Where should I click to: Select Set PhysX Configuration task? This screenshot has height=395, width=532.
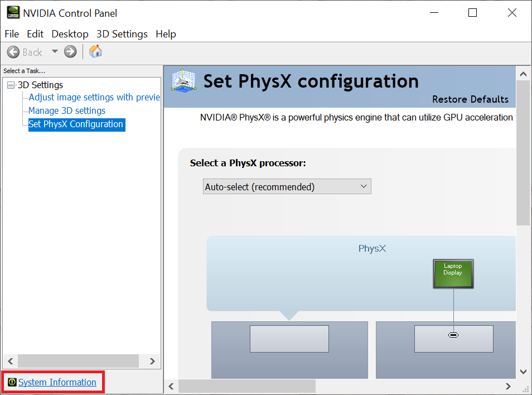77,124
